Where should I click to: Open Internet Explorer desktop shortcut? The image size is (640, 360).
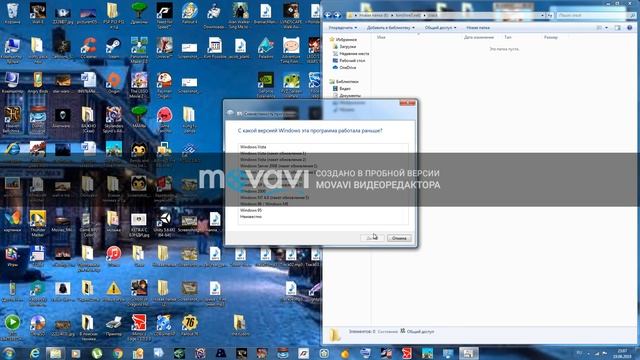tap(12, 151)
